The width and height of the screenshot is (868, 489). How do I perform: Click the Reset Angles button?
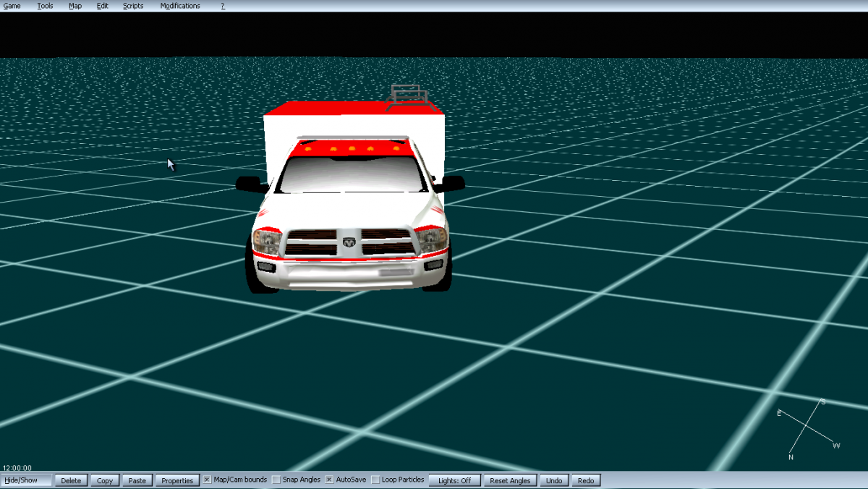[x=510, y=480]
